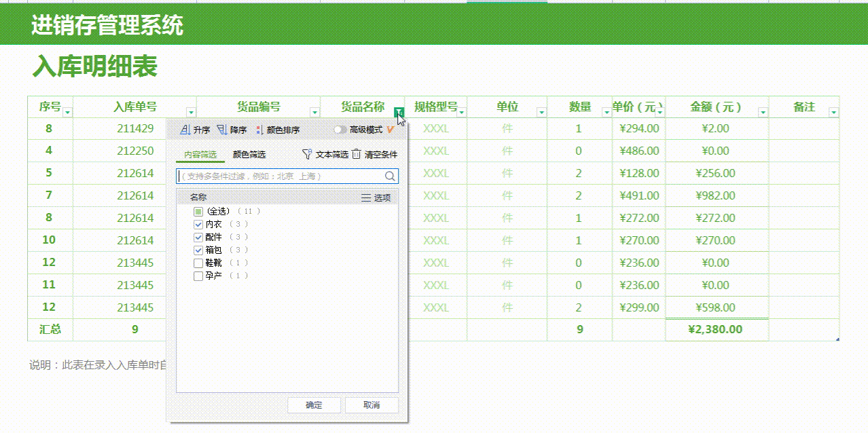
Task: Select serial number 7 cell
Action: pyautogui.click(x=49, y=195)
